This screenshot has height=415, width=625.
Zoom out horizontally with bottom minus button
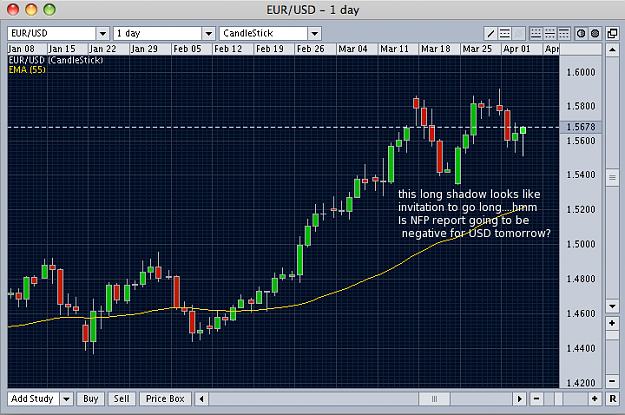pos(537,399)
